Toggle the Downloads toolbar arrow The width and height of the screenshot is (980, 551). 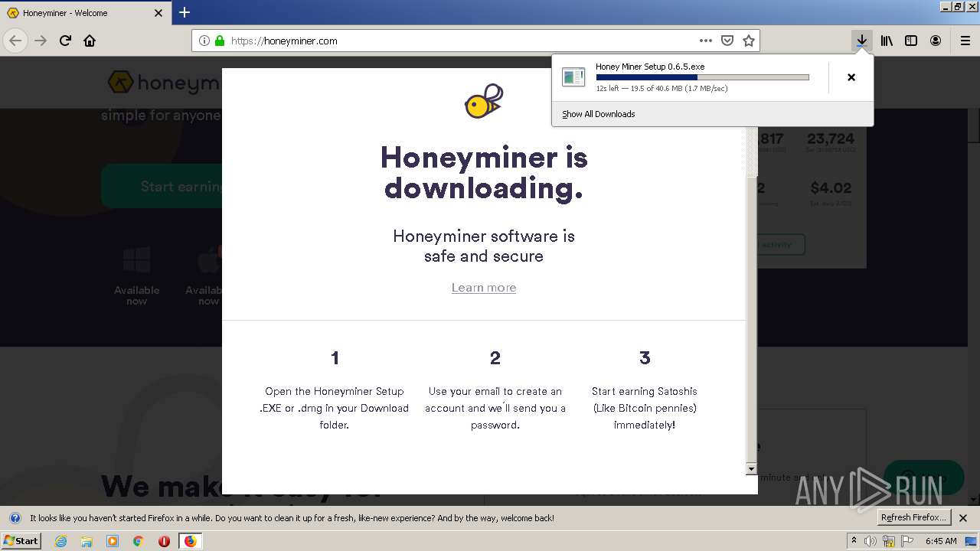click(x=862, y=41)
